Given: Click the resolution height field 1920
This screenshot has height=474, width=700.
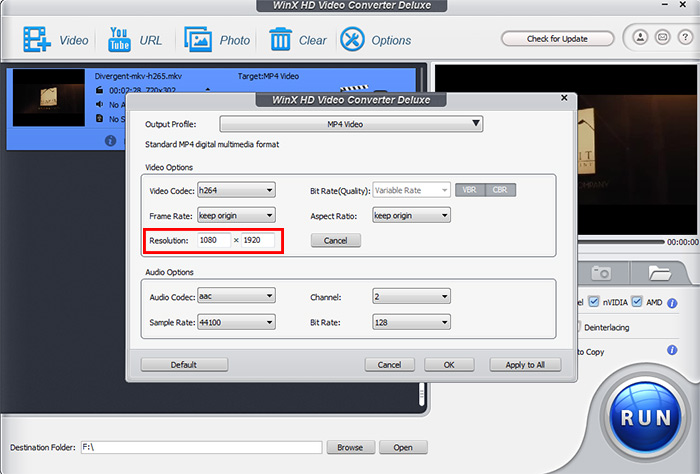Looking at the screenshot, I should (258, 240).
